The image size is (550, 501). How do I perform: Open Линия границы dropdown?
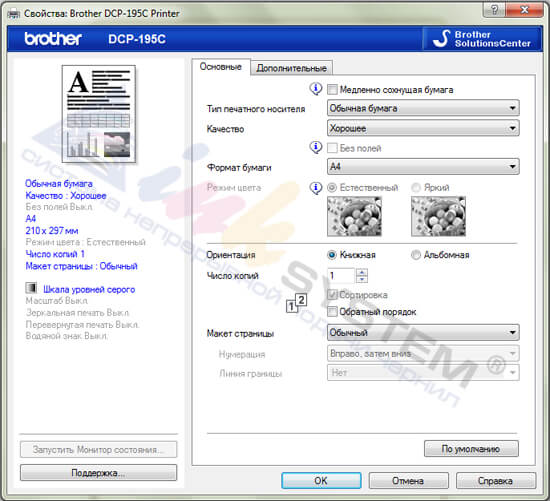pos(423,373)
